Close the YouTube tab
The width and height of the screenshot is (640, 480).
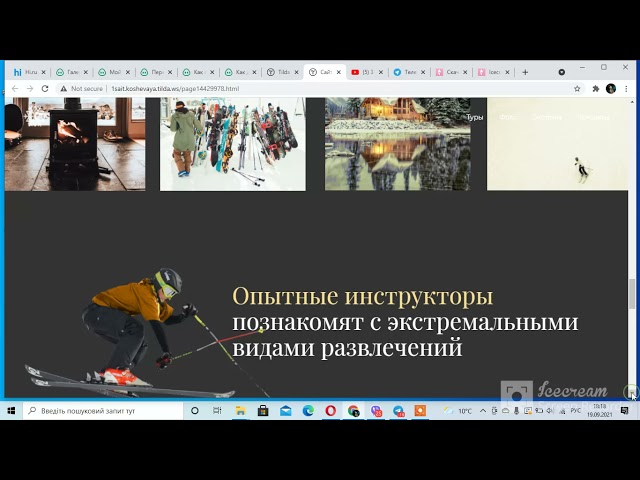[x=381, y=72]
